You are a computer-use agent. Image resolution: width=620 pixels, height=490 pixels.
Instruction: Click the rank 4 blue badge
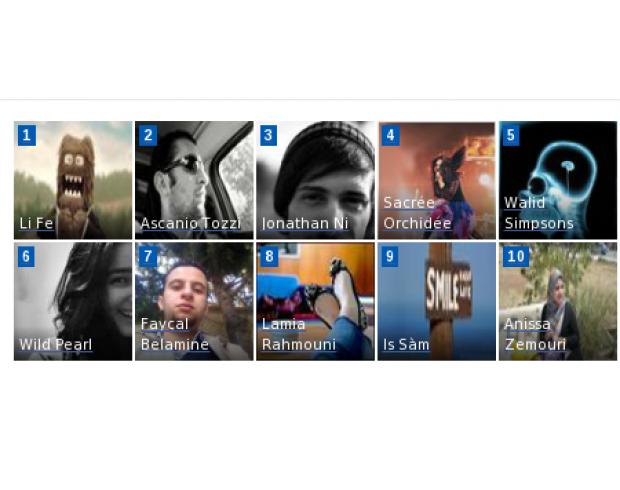tap(391, 135)
